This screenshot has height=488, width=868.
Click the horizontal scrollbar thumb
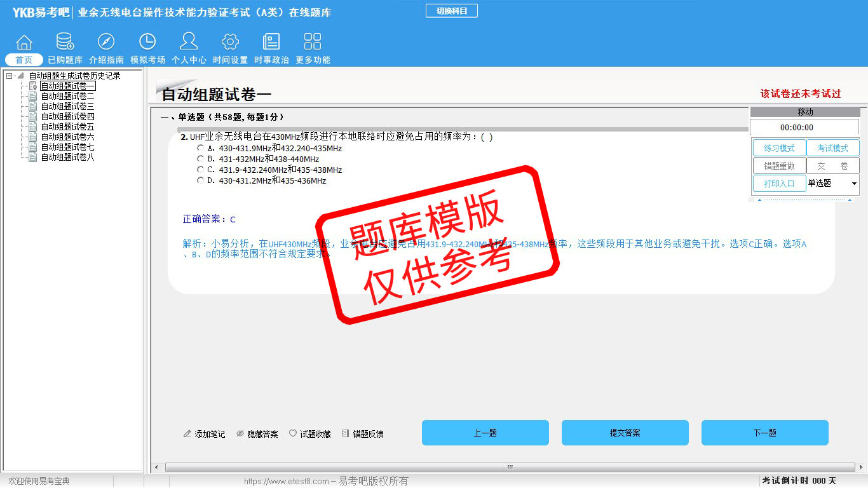point(509,468)
